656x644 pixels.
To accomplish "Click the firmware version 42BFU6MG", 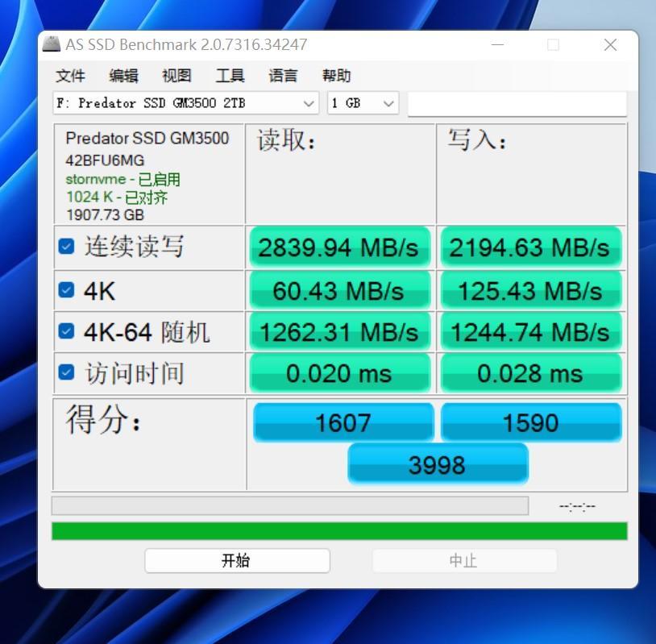I will pyautogui.click(x=105, y=160).
